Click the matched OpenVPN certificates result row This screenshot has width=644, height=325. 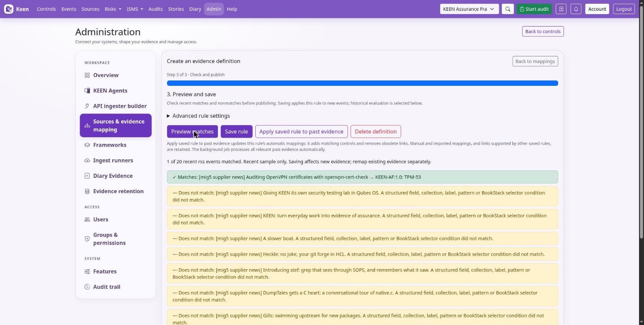[x=362, y=177]
